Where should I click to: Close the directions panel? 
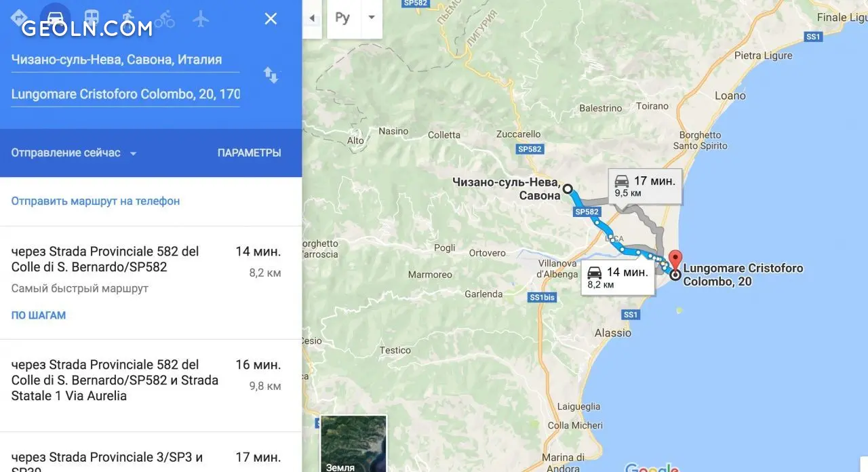[x=271, y=18]
